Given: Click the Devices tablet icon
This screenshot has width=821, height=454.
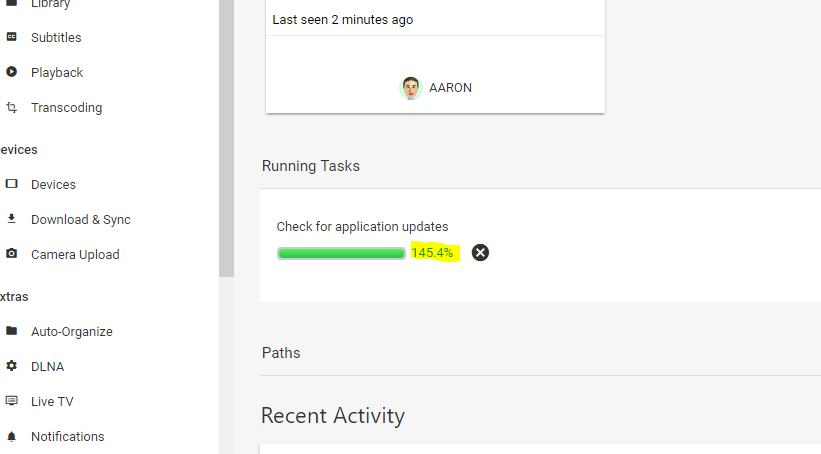Looking at the screenshot, I should [12, 184].
